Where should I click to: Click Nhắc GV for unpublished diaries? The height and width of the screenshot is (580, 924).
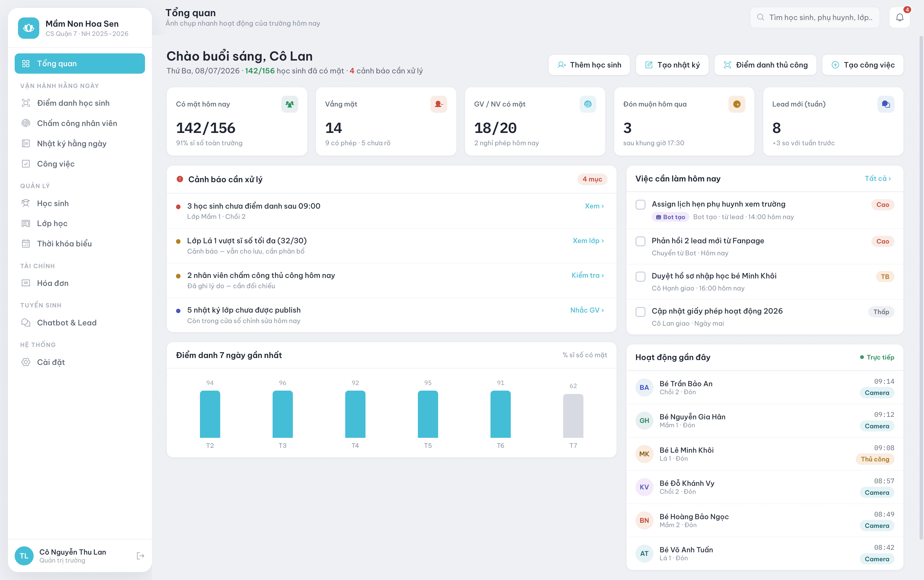click(x=587, y=310)
